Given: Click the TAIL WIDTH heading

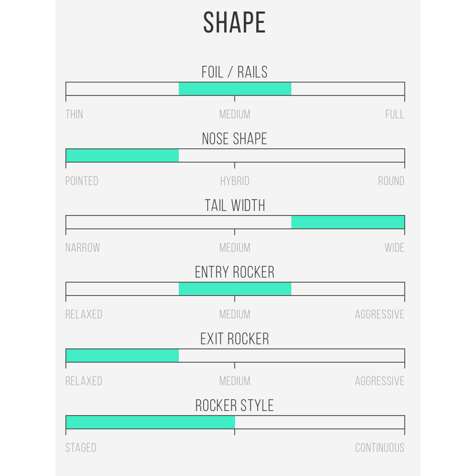Looking at the screenshot, I should [235, 205].
